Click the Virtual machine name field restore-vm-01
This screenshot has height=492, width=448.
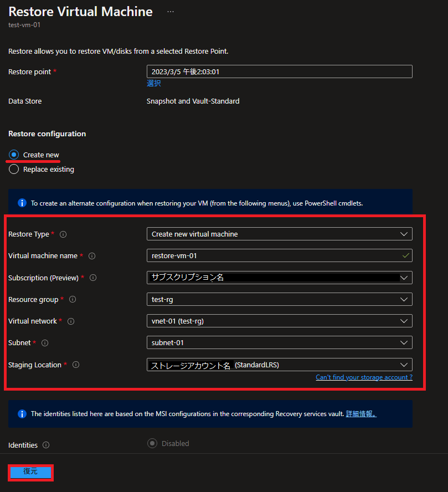279,256
